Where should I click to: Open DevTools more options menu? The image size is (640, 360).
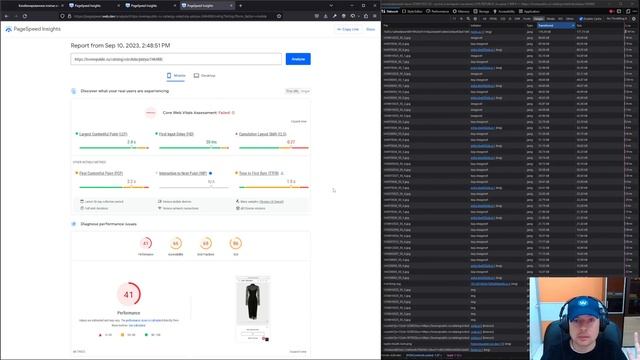[635, 11]
